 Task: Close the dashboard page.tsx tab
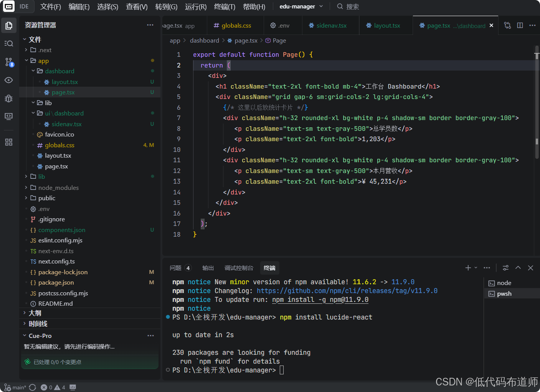(491, 25)
